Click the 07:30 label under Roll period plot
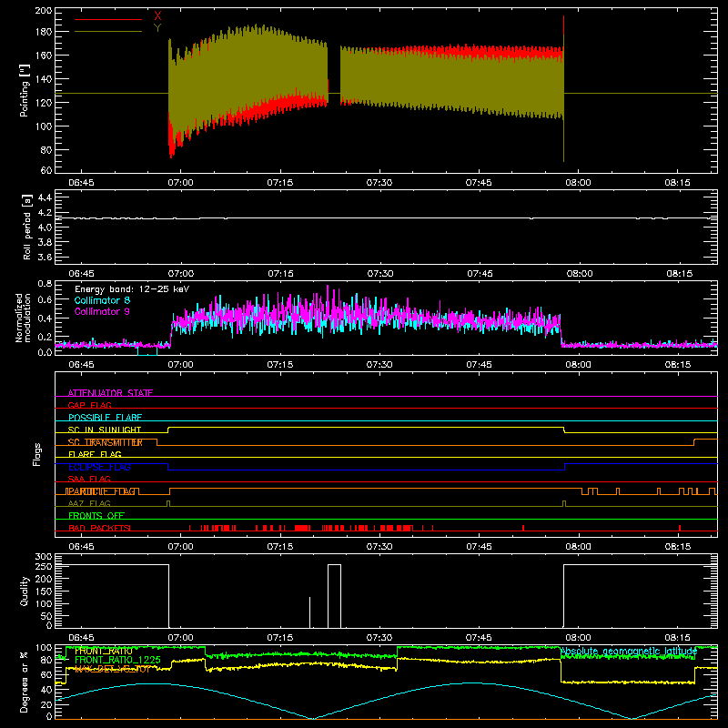The height and width of the screenshot is (728, 728). coord(380,274)
